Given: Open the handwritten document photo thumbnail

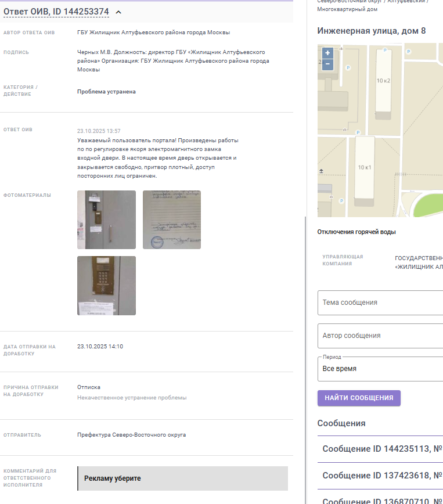Looking at the screenshot, I should coord(172,219).
